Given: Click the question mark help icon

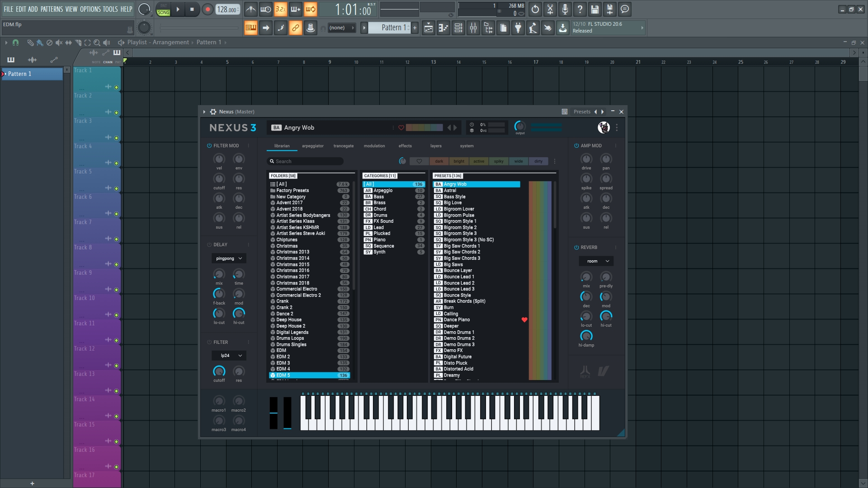Looking at the screenshot, I should [x=580, y=9].
